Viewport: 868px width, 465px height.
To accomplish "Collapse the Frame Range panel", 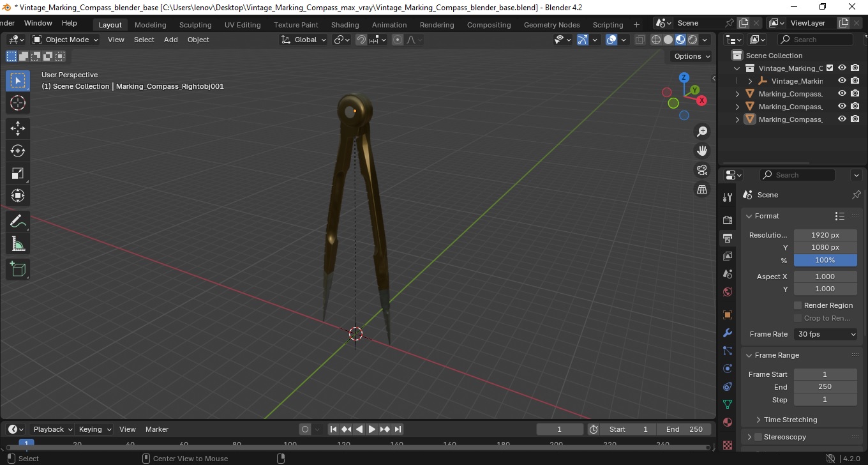I will 749,355.
